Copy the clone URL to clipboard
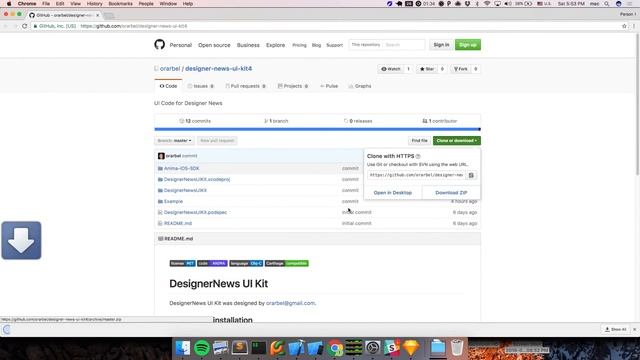The image size is (640, 360). pos(471,175)
